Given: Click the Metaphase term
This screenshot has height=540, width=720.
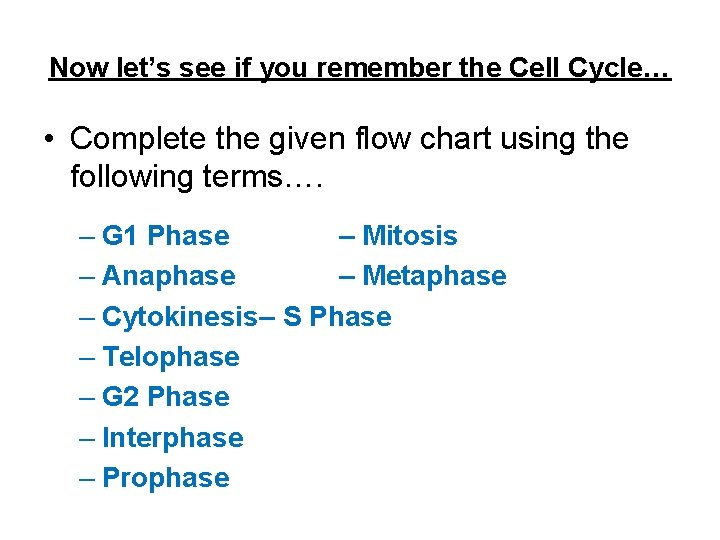Looking at the screenshot, I should 434,276.
